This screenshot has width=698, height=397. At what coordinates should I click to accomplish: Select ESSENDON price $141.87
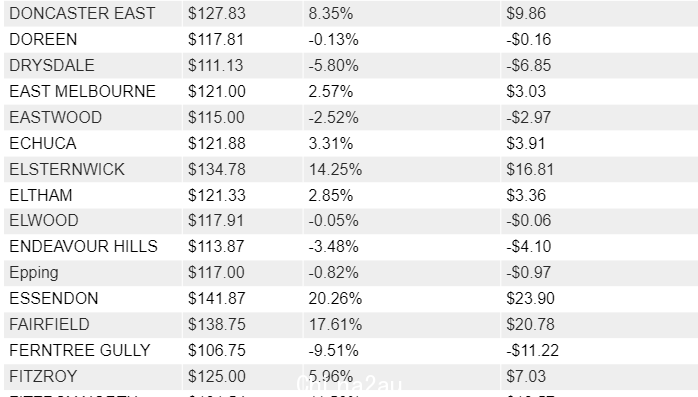pyautogui.click(x=216, y=298)
